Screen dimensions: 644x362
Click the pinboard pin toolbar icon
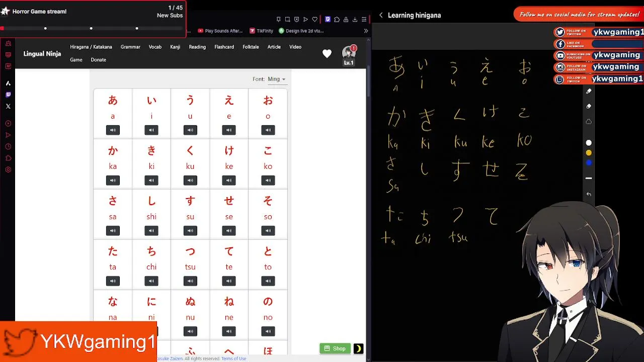(278, 20)
